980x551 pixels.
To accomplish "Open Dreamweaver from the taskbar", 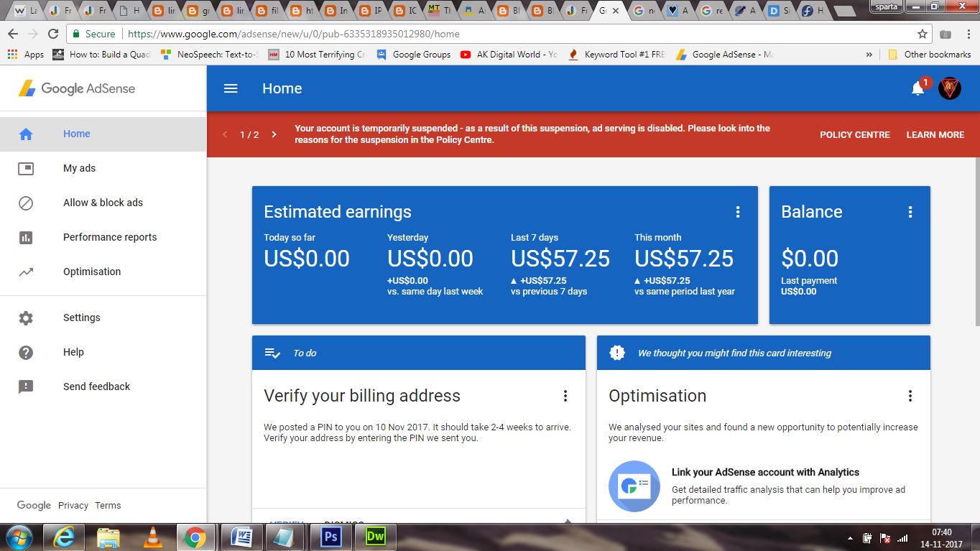I will coord(376,537).
